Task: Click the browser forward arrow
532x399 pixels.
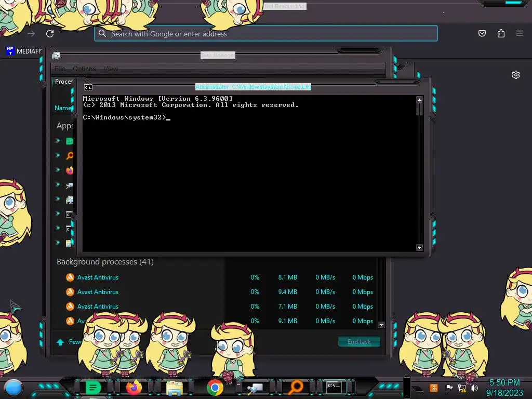Action: [31, 34]
